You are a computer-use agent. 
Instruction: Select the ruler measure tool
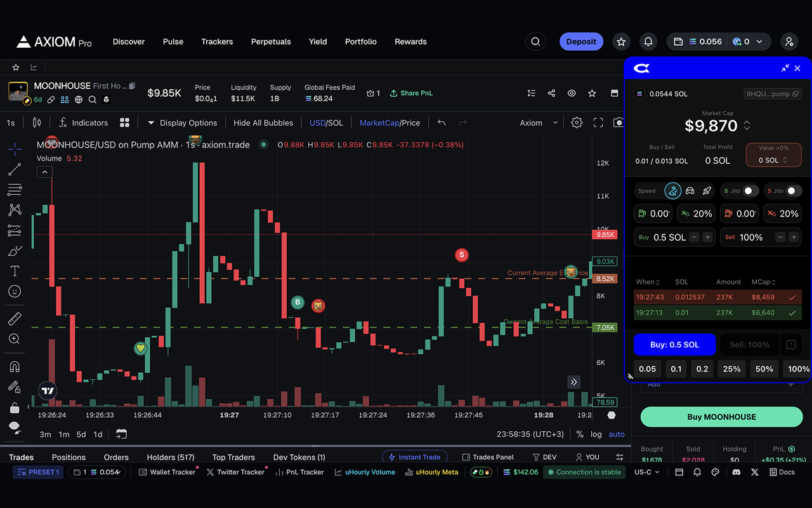point(15,319)
